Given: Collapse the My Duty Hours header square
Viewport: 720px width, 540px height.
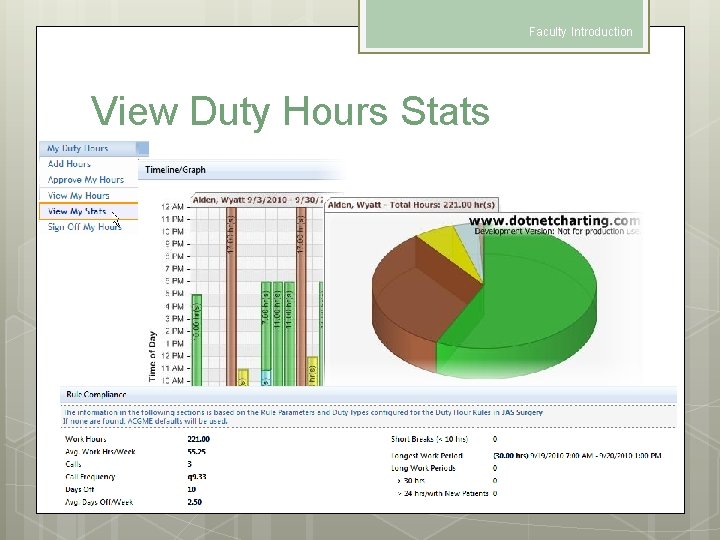Looking at the screenshot, I should click(x=143, y=148).
